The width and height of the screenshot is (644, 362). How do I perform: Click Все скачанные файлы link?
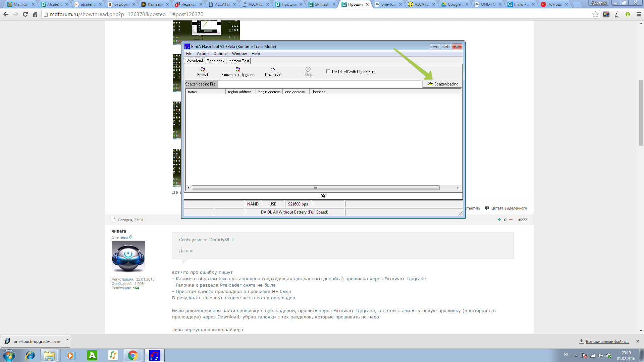click(x=607, y=342)
